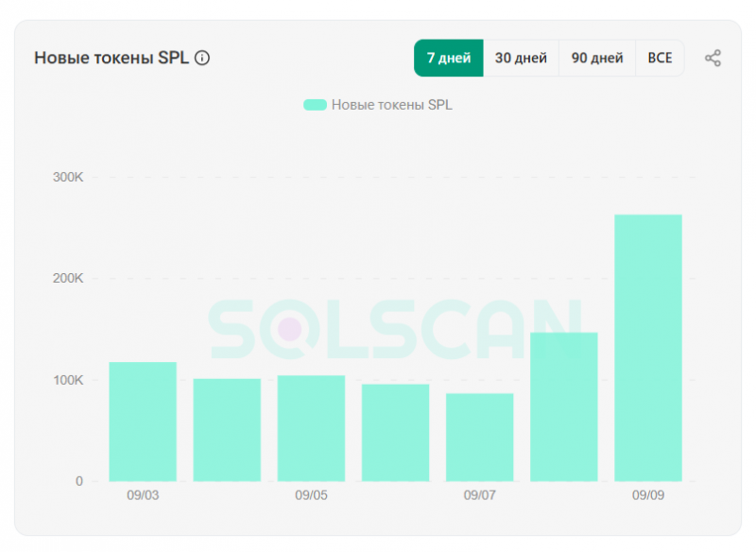Switch to the 30 дней range
Screen dimensions: 756x552
click(x=522, y=58)
